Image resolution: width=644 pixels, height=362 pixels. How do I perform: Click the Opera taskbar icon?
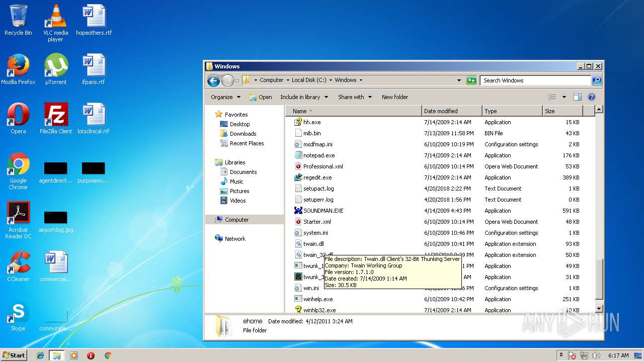coord(91,355)
